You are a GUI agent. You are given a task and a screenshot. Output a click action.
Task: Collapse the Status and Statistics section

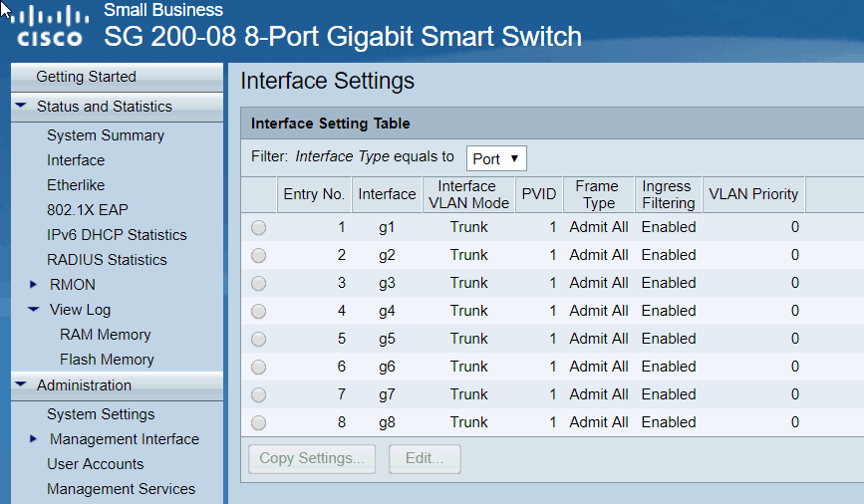point(21,107)
